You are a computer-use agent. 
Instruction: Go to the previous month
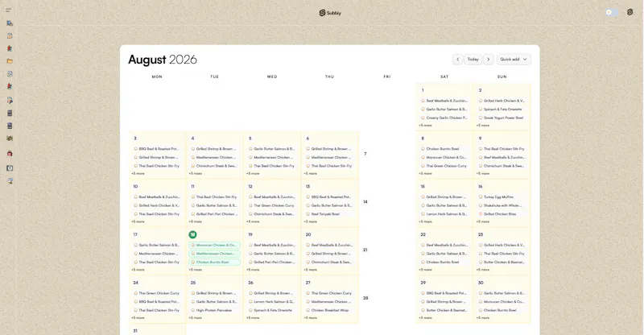(x=457, y=60)
